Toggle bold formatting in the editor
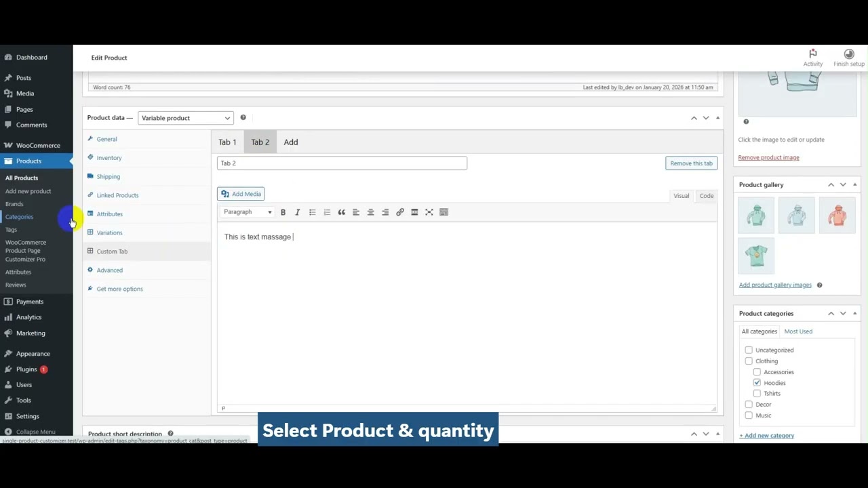The height and width of the screenshot is (488, 868). [x=283, y=212]
